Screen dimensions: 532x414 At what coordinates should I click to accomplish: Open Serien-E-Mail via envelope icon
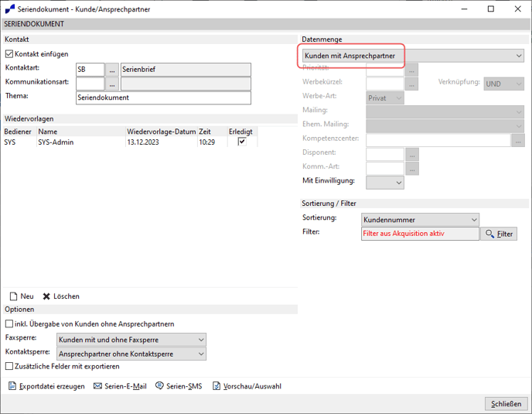pos(97,386)
